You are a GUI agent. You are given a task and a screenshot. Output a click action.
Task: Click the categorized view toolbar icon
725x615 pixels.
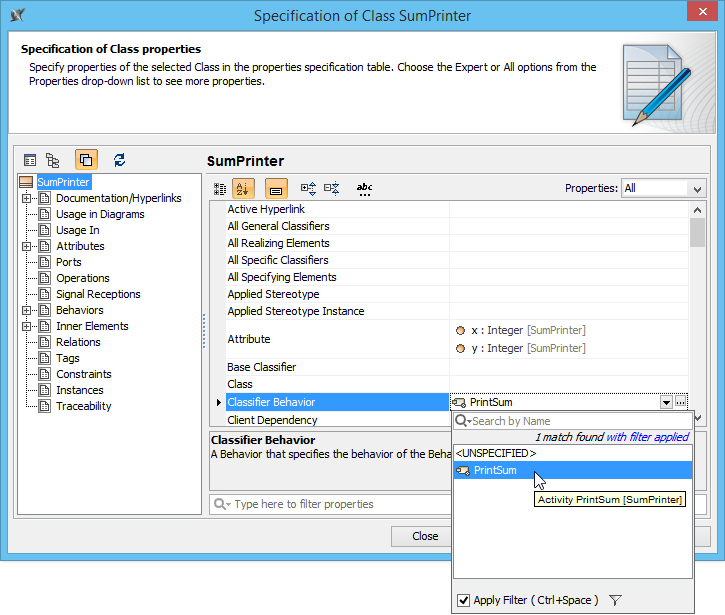221,188
